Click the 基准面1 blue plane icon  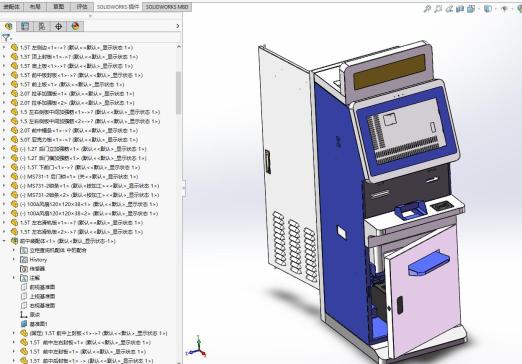click(24, 324)
